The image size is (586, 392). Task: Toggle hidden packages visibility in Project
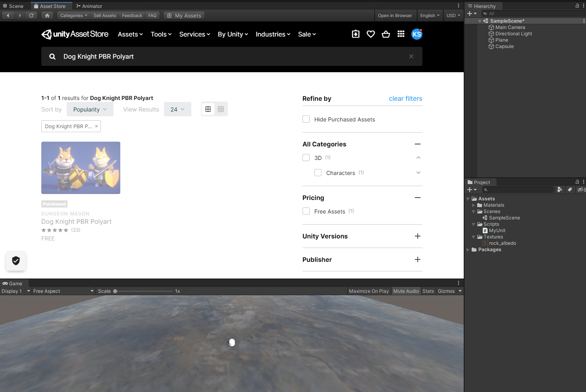(x=581, y=190)
